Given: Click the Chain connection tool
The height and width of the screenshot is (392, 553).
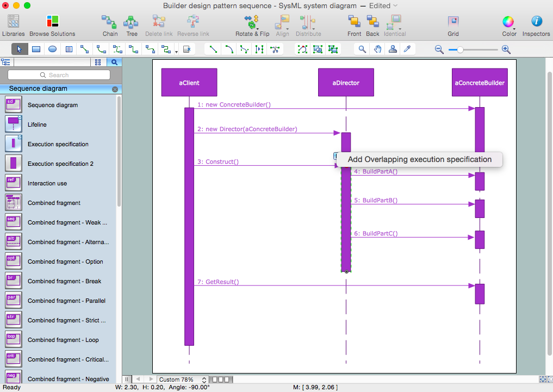Looking at the screenshot, I should pyautogui.click(x=110, y=25).
